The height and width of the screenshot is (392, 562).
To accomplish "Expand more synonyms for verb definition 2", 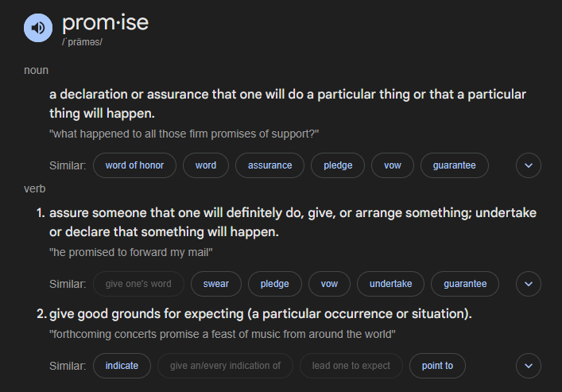I will coord(529,366).
